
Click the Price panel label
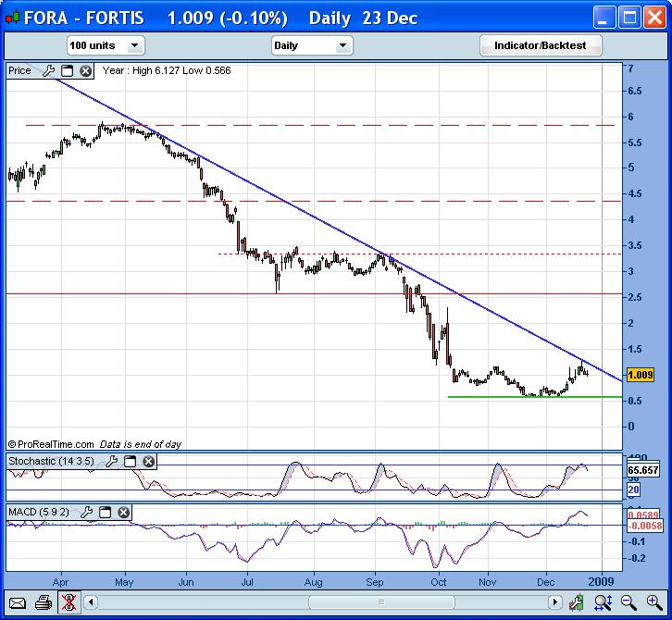pyautogui.click(x=19, y=70)
